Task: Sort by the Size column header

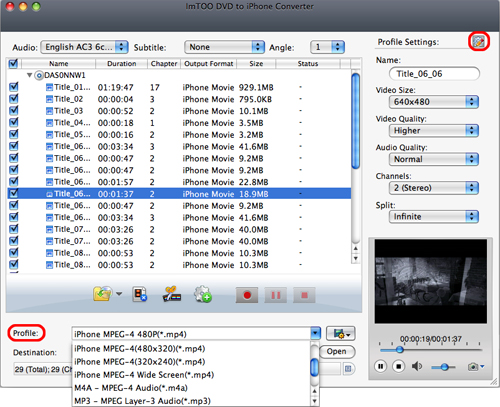Action: click(256, 63)
